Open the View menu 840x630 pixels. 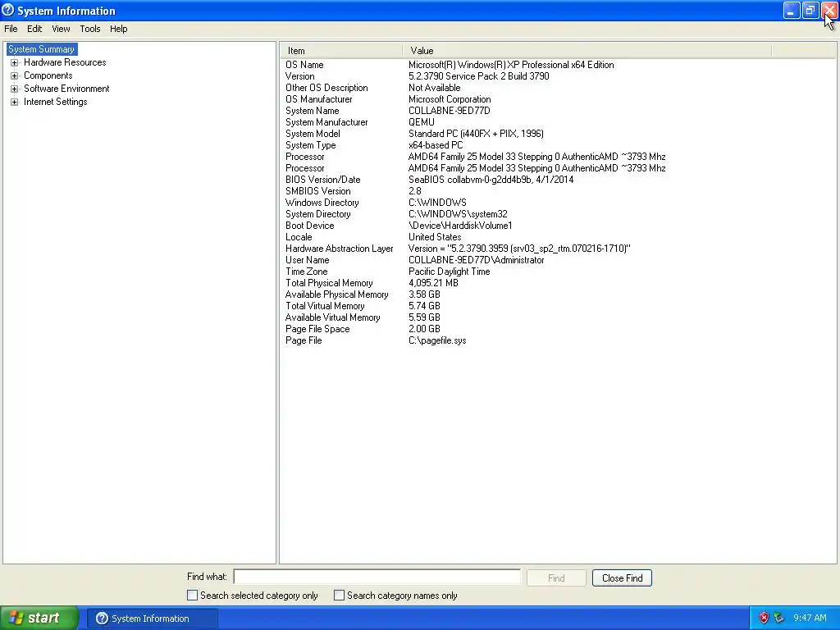tap(61, 29)
